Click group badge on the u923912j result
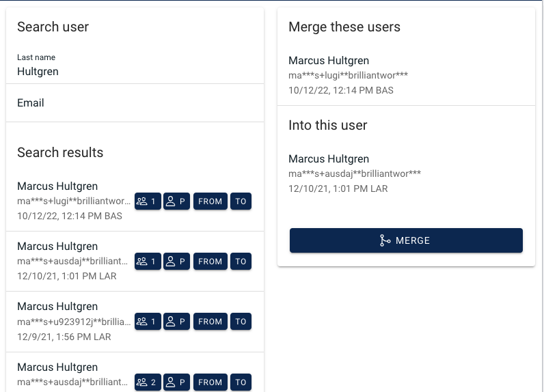Viewport: 544px width, 392px height. (148, 322)
